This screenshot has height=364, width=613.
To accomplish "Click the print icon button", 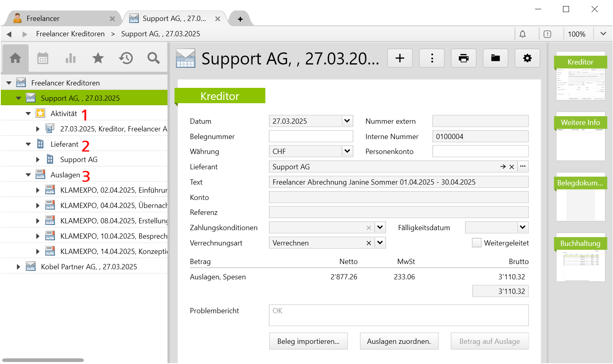I will 464,58.
